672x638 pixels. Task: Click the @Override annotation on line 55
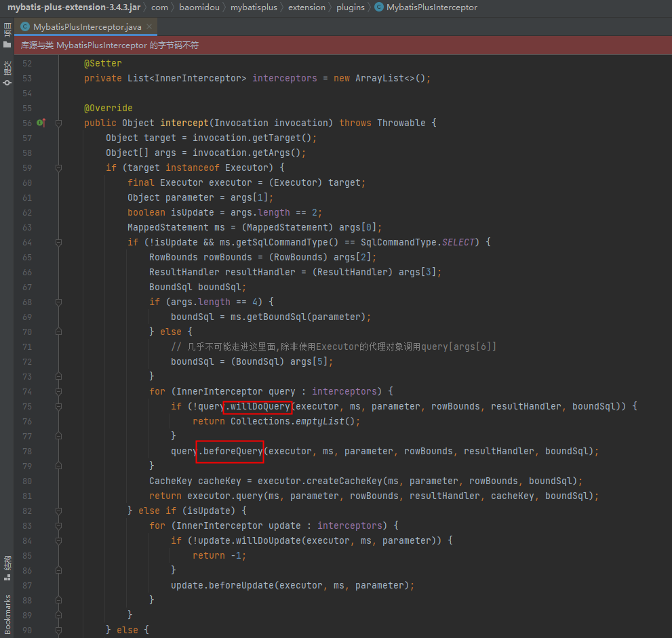pyautogui.click(x=108, y=108)
